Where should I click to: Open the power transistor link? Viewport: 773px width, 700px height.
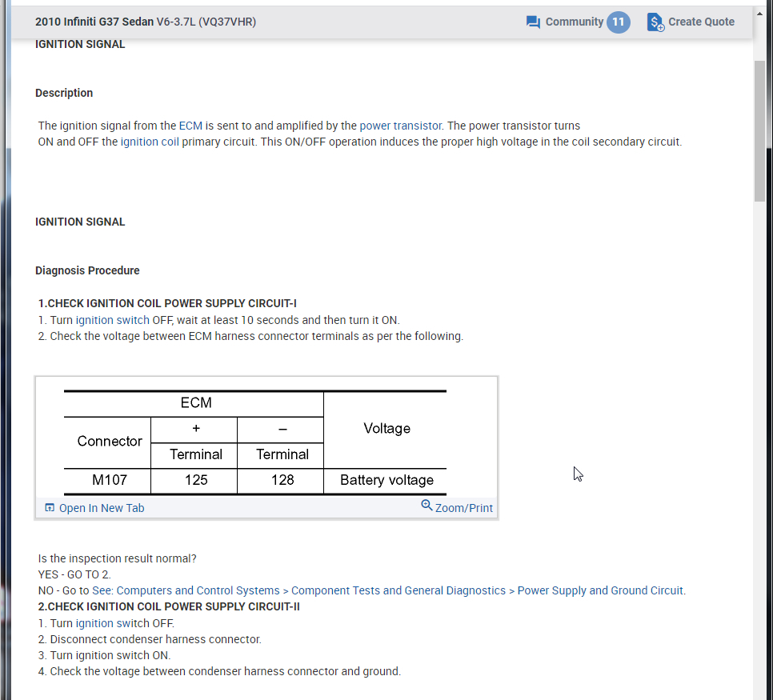click(x=400, y=126)
